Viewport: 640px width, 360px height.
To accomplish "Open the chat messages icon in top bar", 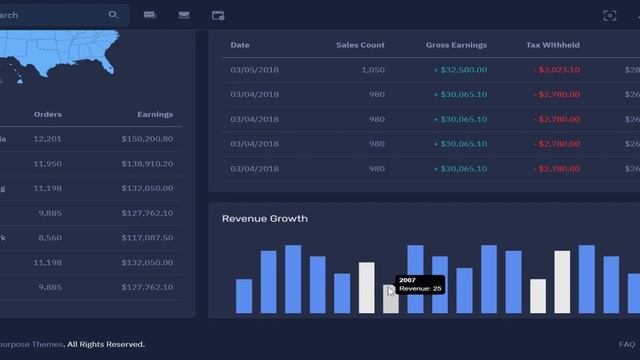I will tap(150, 16).
